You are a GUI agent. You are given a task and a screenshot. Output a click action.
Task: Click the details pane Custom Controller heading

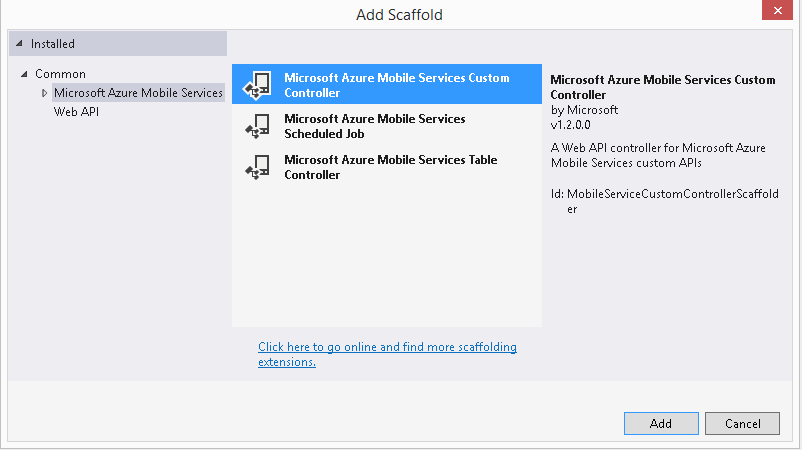coord(663,87)
